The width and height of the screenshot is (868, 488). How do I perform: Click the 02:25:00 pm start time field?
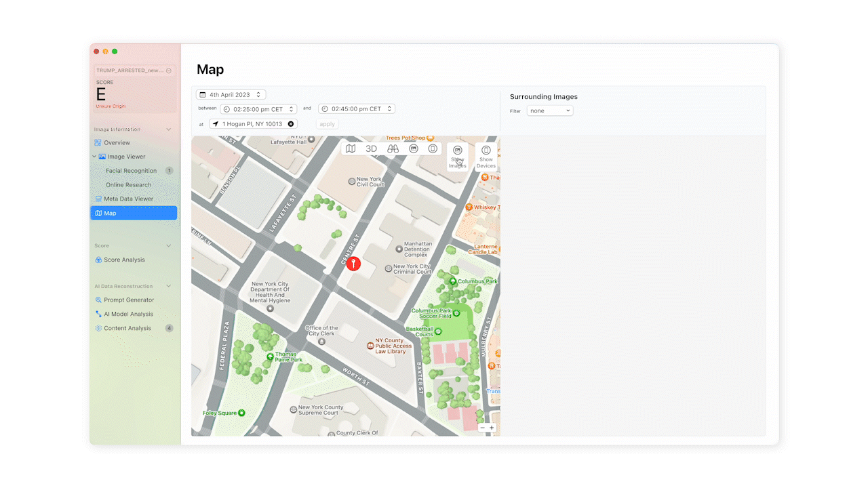(258, 109)
